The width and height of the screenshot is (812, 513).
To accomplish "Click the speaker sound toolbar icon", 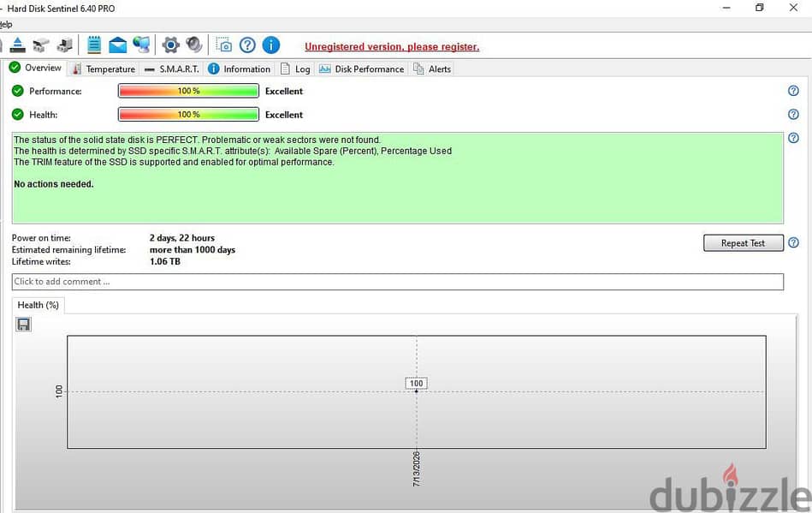I will coord(194,45).
